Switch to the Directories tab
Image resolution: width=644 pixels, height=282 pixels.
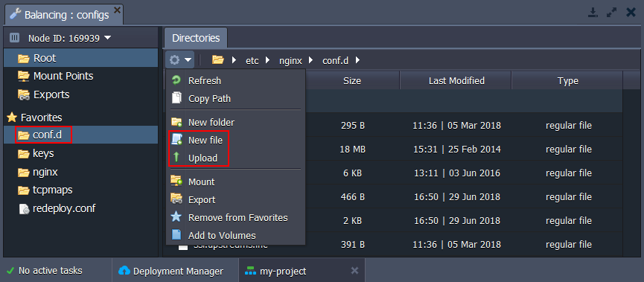click(196, 38)
